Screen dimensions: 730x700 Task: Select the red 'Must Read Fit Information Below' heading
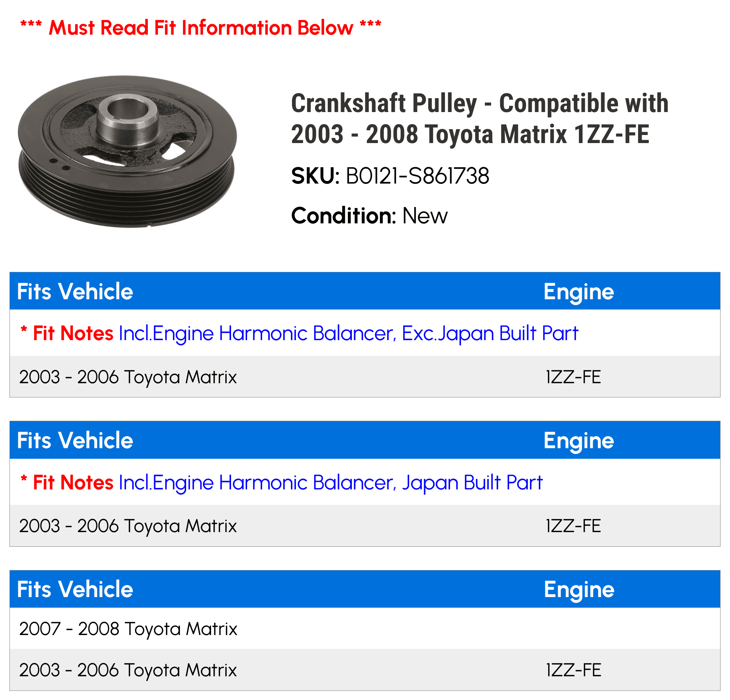coord(201,27)
